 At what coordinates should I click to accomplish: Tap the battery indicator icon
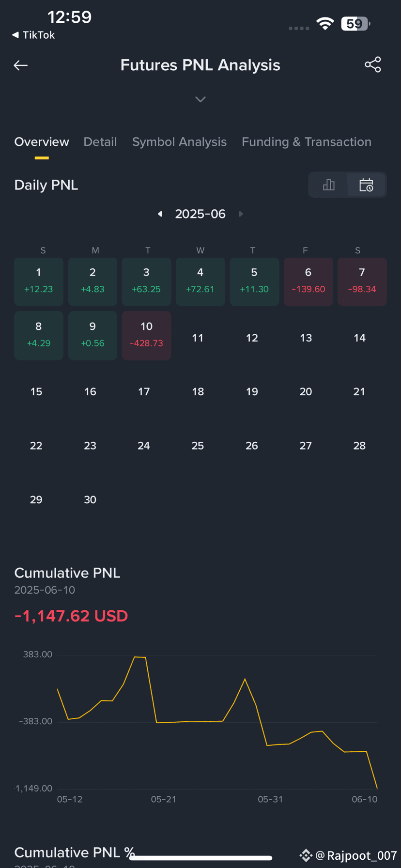point(355,23)
